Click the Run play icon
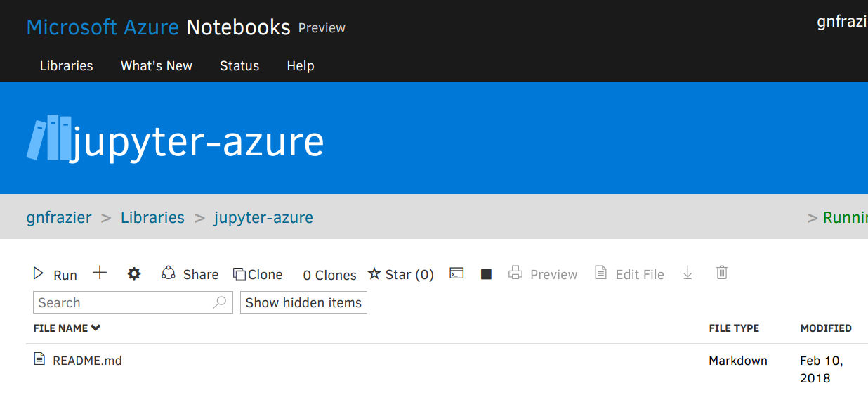This screenshot has height=393, width=868. [x=39, y=273]
